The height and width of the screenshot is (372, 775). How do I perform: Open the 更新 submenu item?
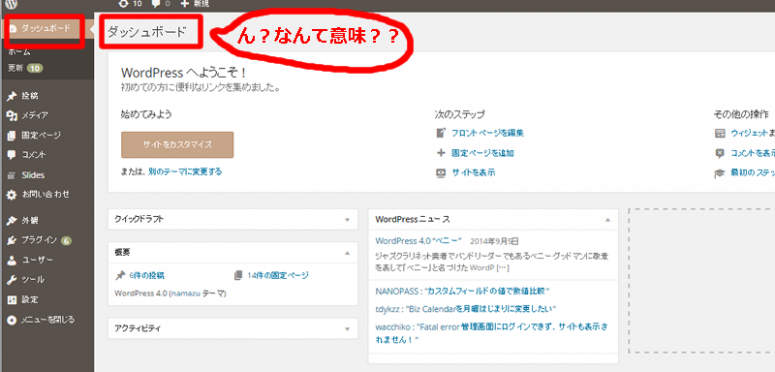[x=26, y=68]
